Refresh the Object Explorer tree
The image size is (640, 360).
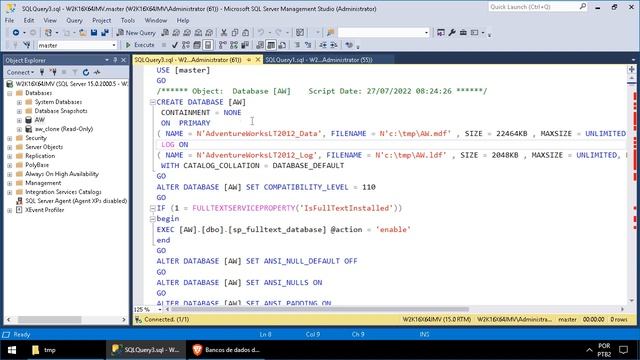(86, 72)
